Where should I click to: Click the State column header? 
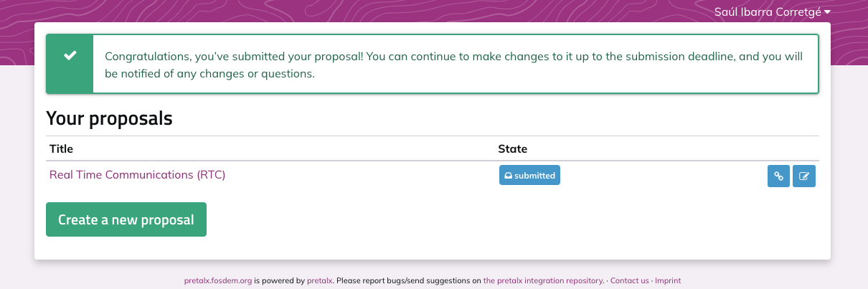(x=512, y=149)
